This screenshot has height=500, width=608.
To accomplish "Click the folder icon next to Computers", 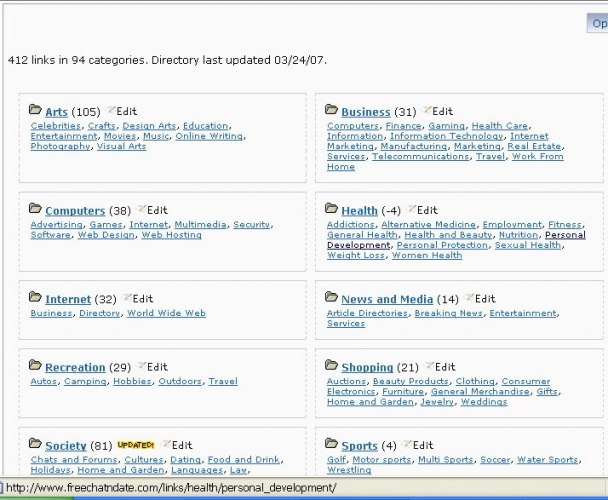I will (35, 210).
